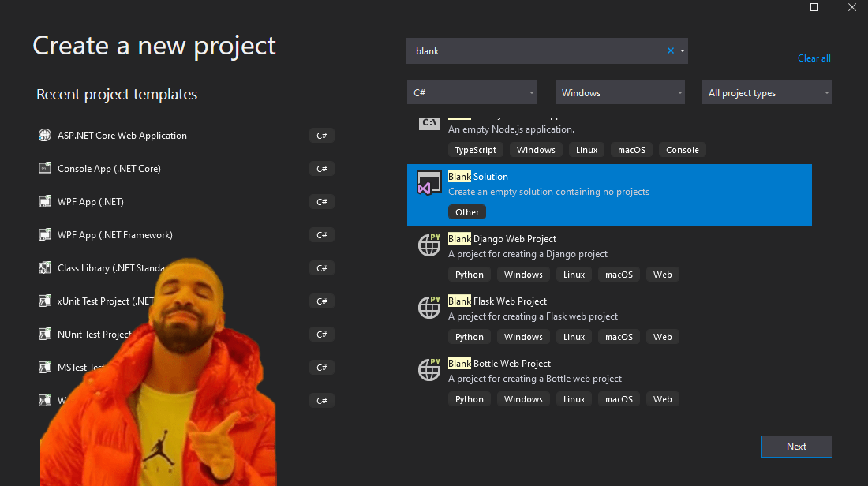
Task: Click the Clear all link
Action: point(814,58)
